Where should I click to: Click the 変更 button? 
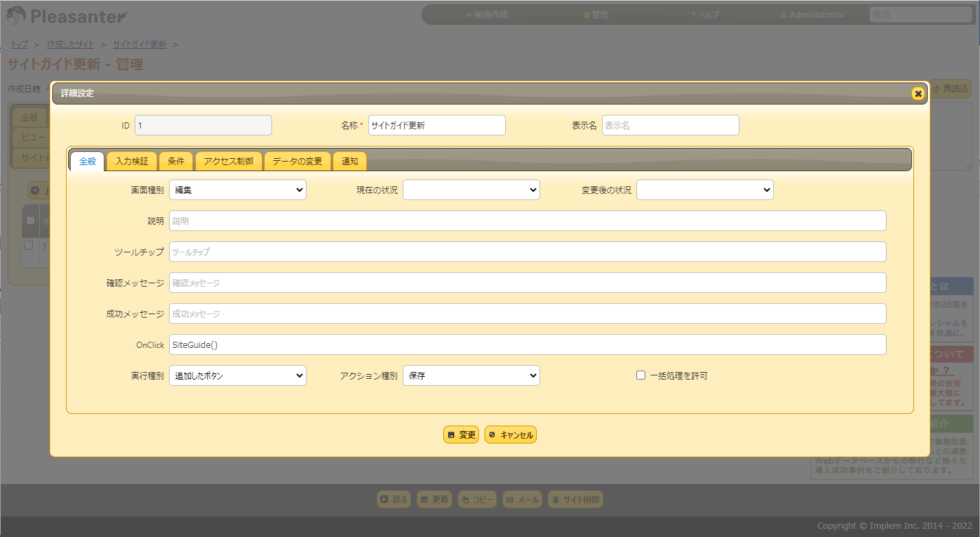pyautogui.click(x=461, y=435)
